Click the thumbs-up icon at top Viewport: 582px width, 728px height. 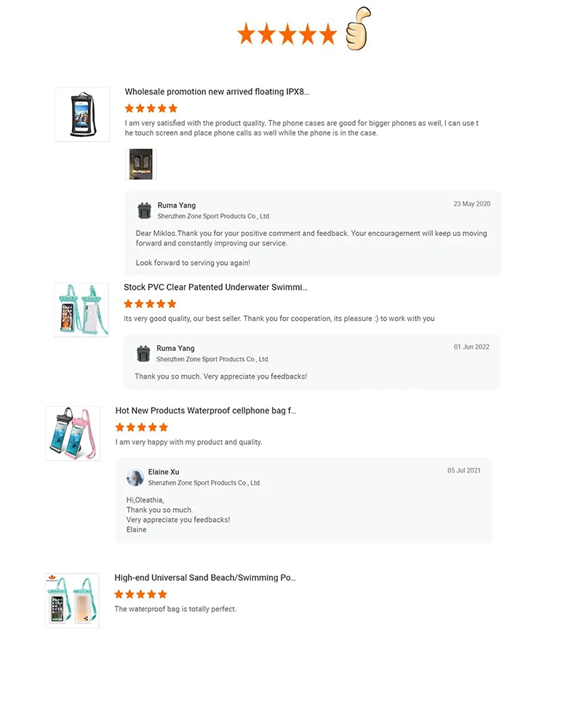[357, 30]
